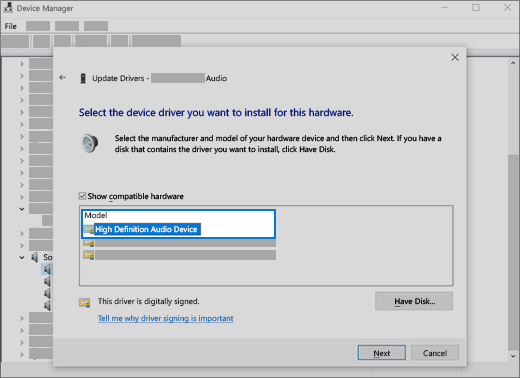The width and height of the screenshot is (520, 378).
Task: Select High Definition Audio Device model
Action: click(146, 229)
